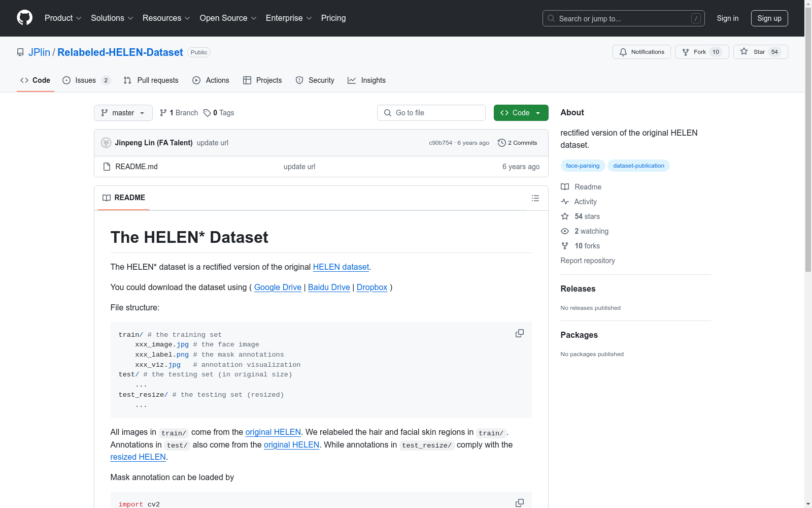Open the Insights tab
812x508 pixels.
[x=367, y=80]
